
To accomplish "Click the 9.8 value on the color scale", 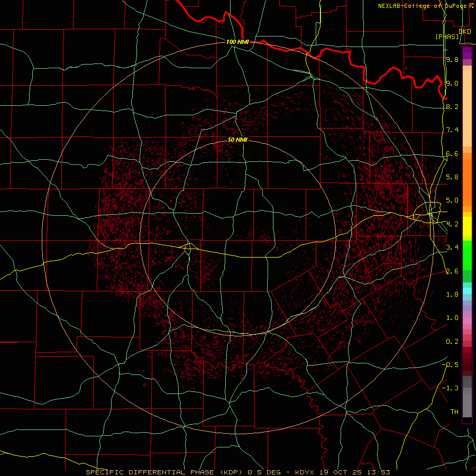I will point(452,59).
